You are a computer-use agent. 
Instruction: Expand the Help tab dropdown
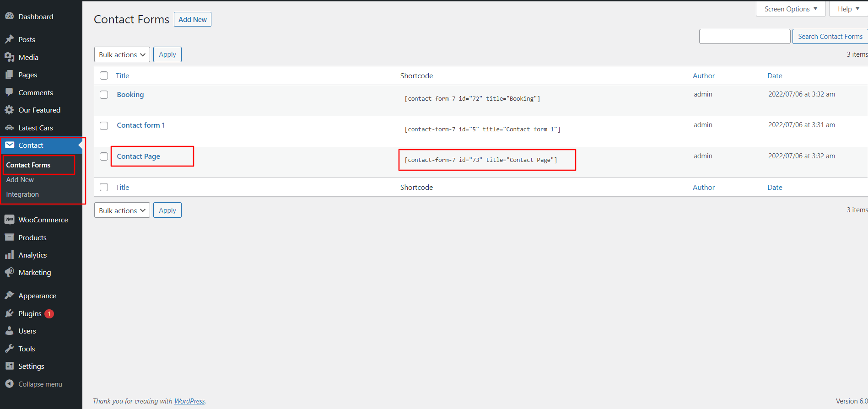coord(848,9)
